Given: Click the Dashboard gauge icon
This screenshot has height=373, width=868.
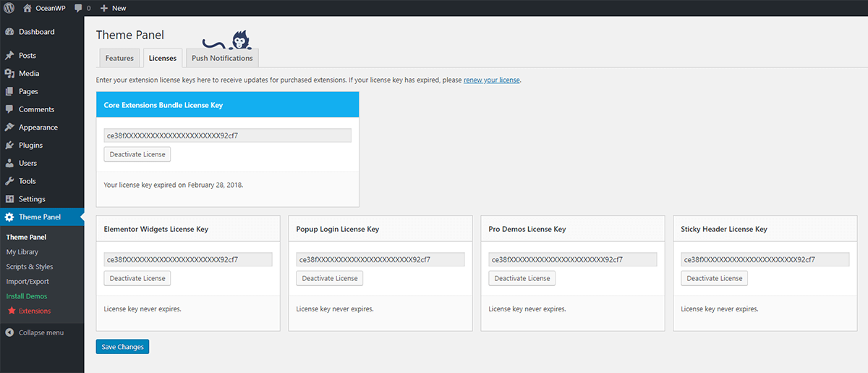Looking at the screenshot, I should point(9,32).
